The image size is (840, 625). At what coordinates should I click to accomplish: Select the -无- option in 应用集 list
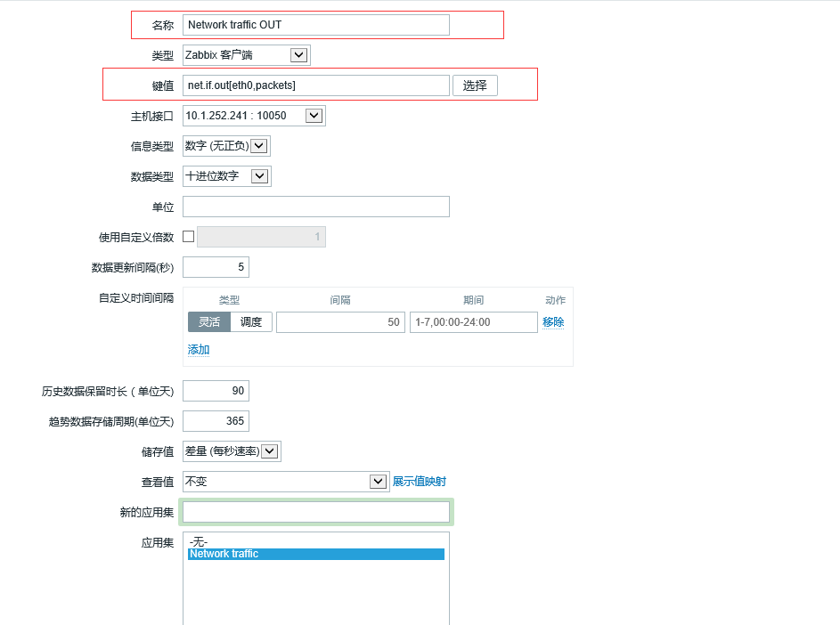tap(315, 542)
